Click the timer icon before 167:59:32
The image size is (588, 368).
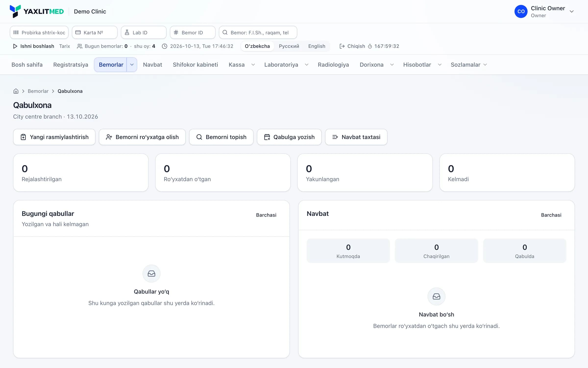tap(370, 46)
